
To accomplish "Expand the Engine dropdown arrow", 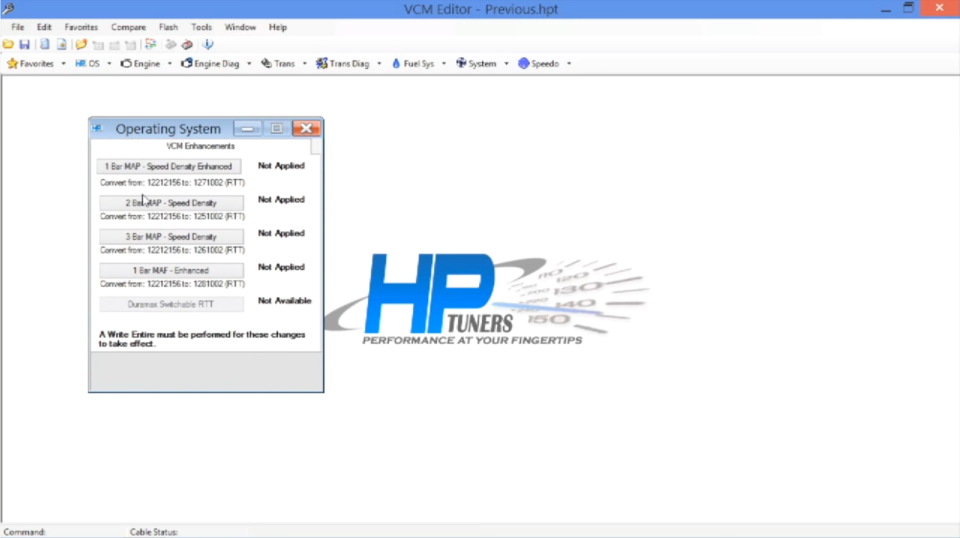I will coord(170,64).
